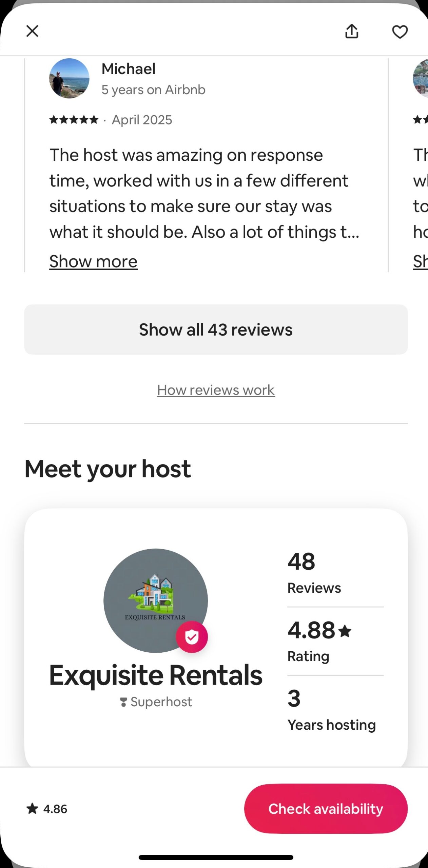Save listing with the heart icon

tap(400, 32)
